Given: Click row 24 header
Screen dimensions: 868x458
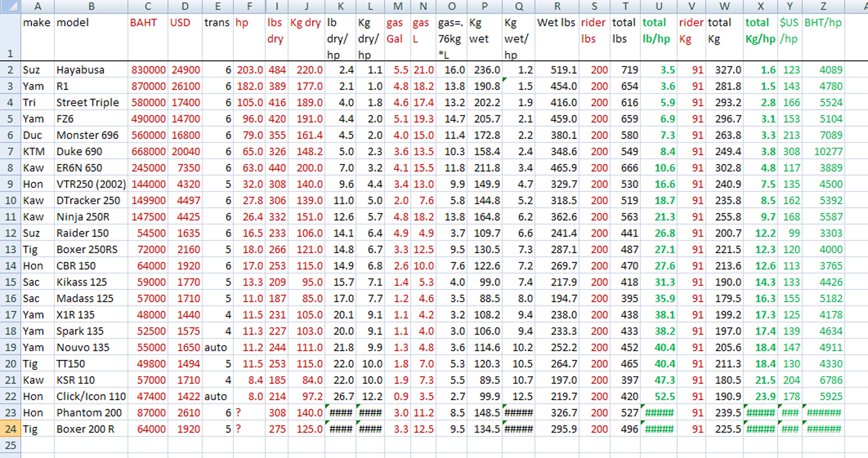Looking at the screenshot, I should 10,429.
